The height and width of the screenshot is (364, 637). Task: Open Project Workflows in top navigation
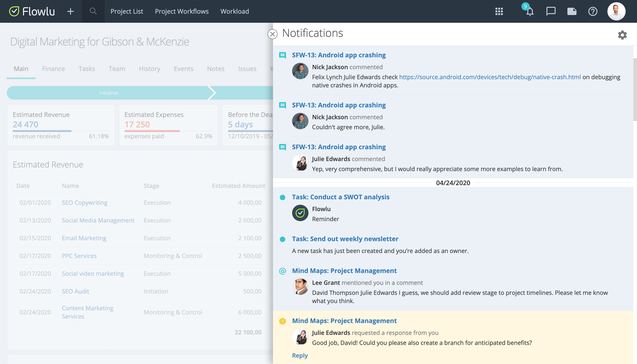[x=182, y=11]
